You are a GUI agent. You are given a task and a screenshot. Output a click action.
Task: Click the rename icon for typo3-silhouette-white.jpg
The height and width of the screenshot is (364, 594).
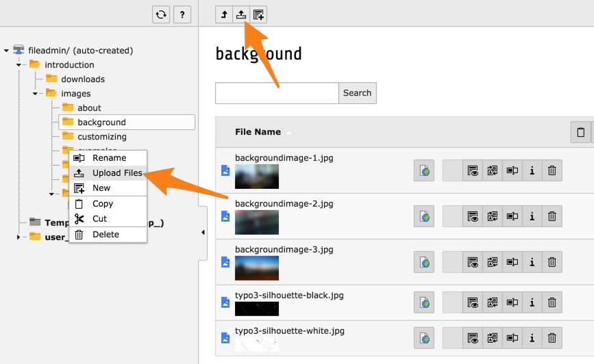tap(512, 338)
